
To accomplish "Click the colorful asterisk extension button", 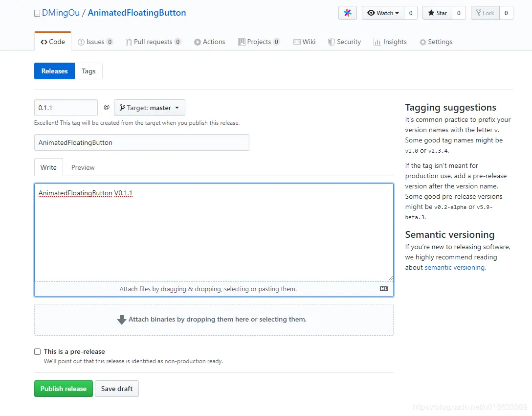I will (348, 13).
